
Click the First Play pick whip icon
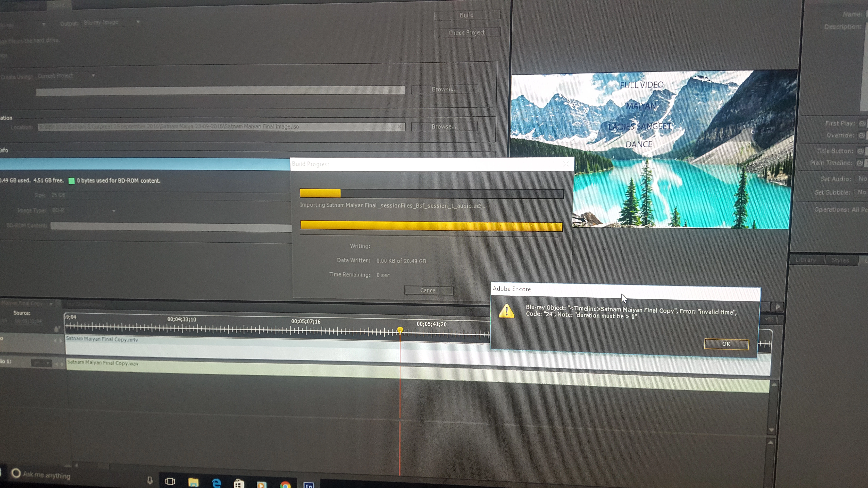coord(862,123)
